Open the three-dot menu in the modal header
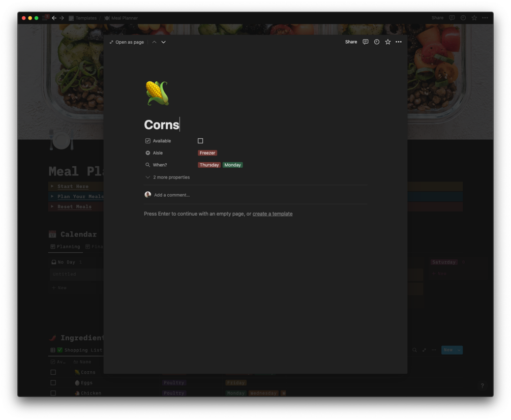Viewport: 511px width, 420px height. (399, 42)
